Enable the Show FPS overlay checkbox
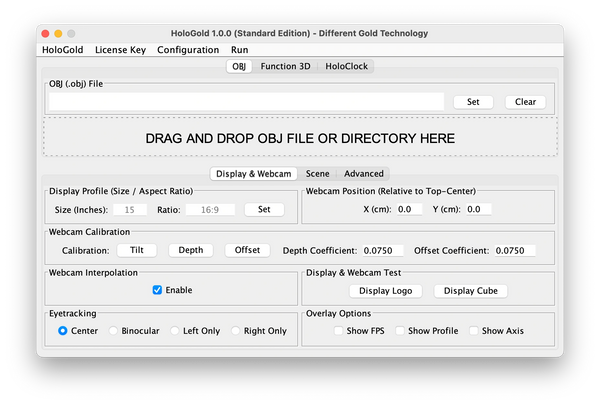Viewport: 600px width, 405px height. 339,330
